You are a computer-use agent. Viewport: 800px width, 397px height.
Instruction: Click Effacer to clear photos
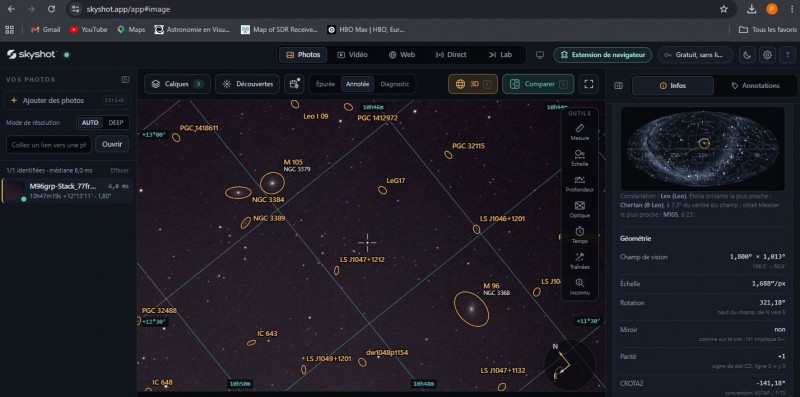120,170
